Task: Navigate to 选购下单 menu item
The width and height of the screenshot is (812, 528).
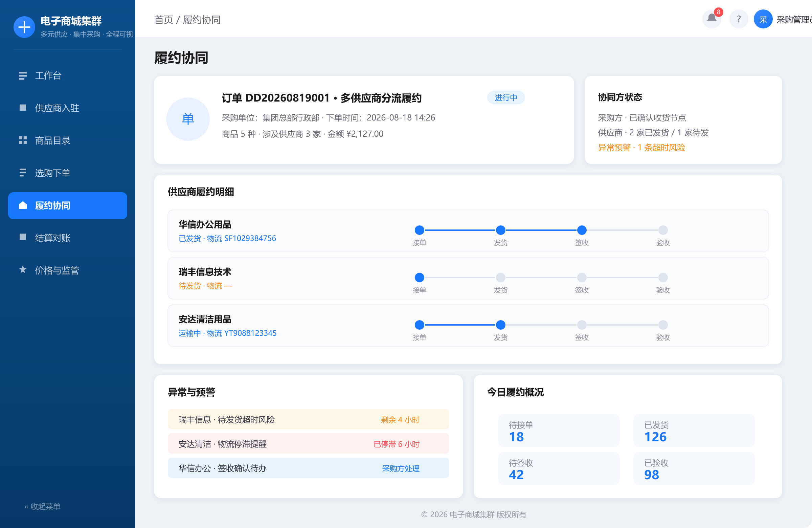Action: tap(68, 173)
